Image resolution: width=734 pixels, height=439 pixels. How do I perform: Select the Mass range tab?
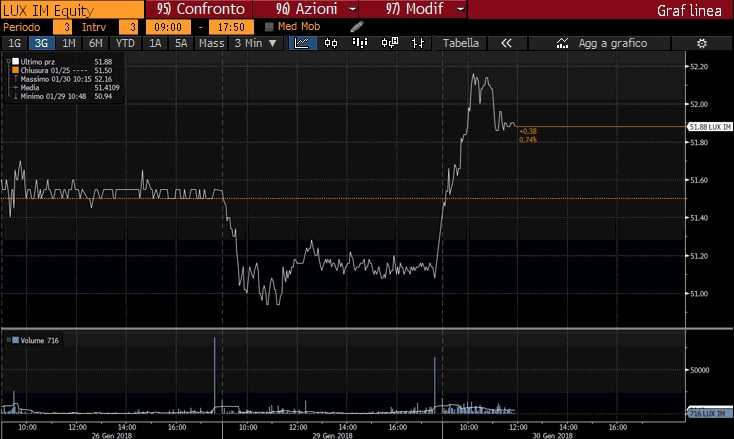click(x=211, y=43)
